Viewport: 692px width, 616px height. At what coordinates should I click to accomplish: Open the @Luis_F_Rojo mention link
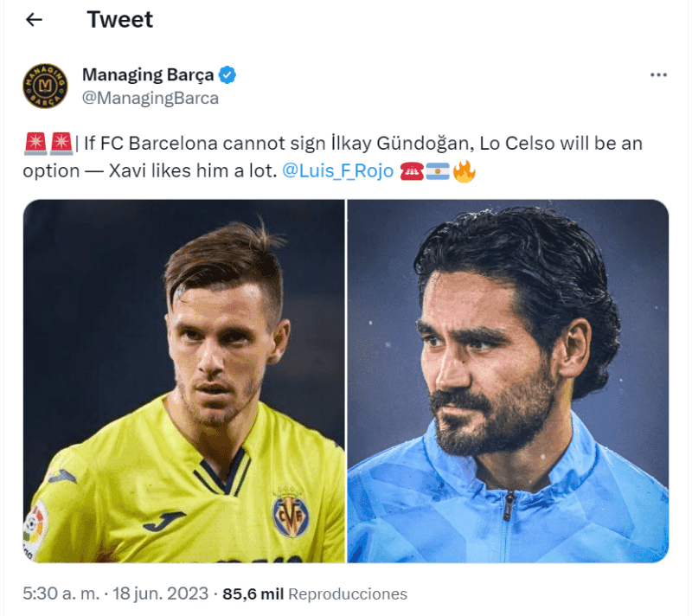pos(337,170)
